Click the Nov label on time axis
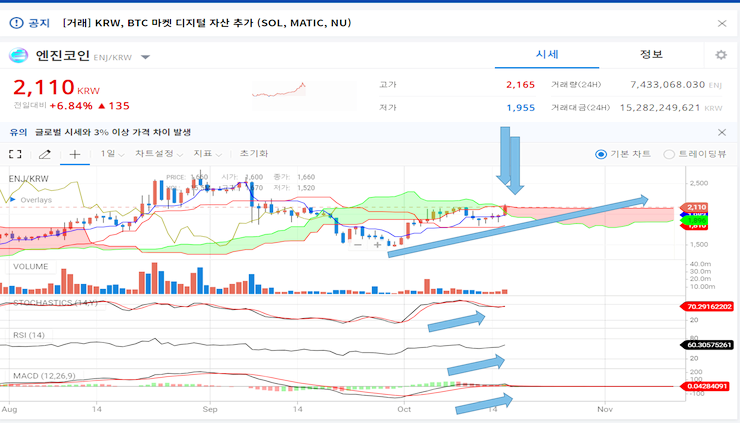 605,409
